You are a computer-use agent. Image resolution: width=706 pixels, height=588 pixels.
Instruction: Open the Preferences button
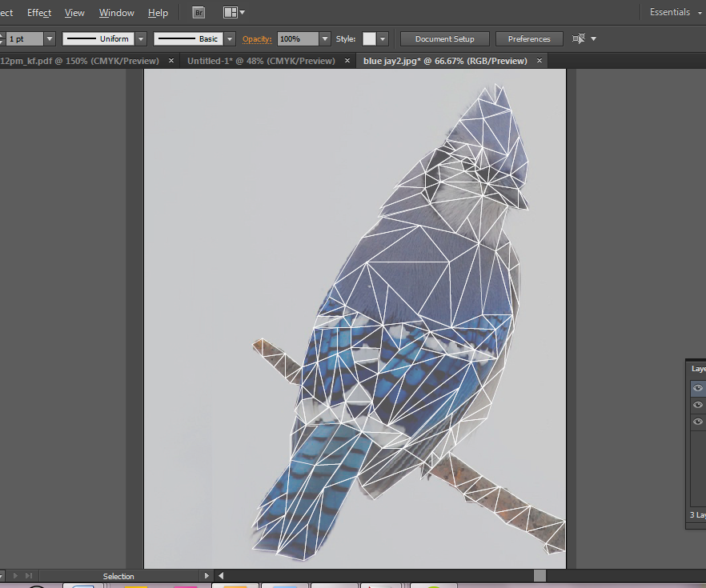pyautogui.click(x=529, y=38)
